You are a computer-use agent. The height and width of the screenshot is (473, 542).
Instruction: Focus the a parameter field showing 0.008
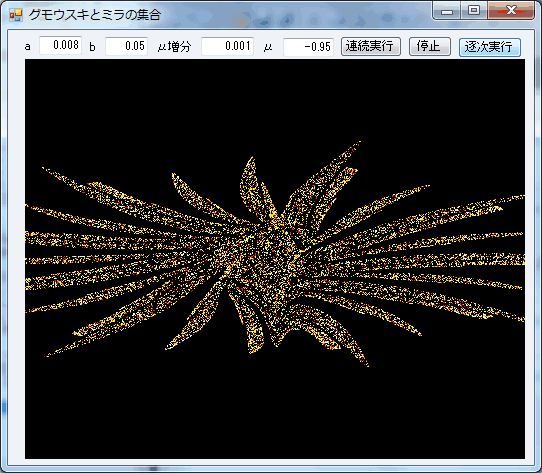coord(60,45)
